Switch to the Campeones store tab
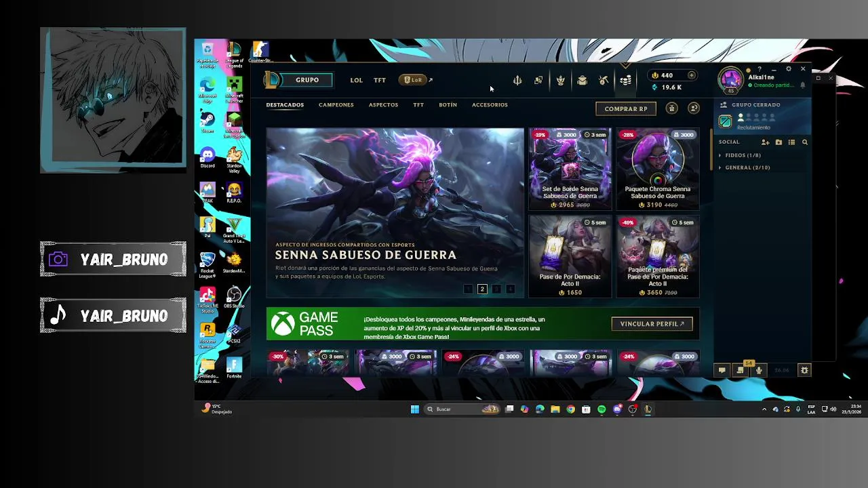This screenshot has width=868, height=488. pyautogui.click(x=336, y=105)
